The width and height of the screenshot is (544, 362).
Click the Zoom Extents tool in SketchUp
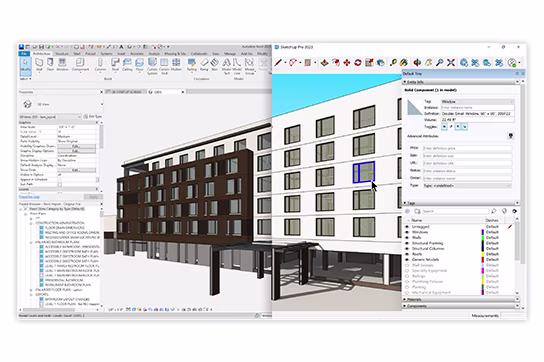click(x=451, y=62)
